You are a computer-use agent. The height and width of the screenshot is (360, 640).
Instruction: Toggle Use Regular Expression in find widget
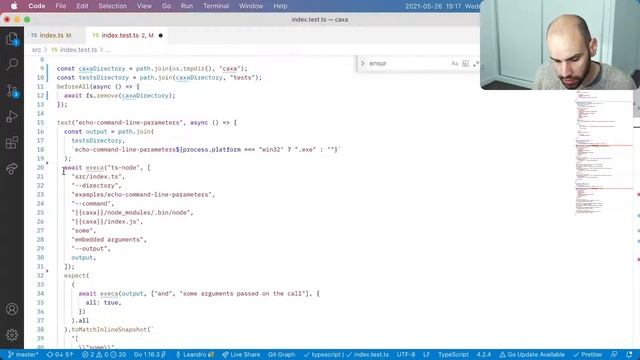tap(476, 64)
